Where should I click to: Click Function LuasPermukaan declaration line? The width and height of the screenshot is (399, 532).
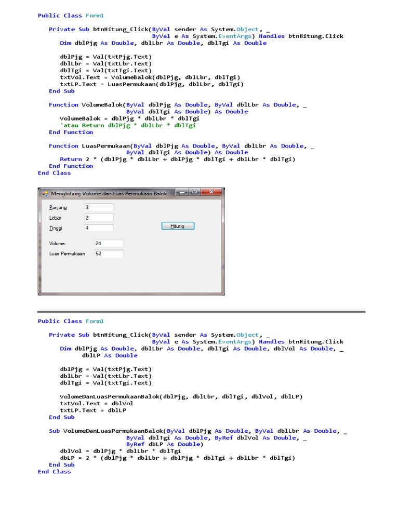tap(181, 146)
